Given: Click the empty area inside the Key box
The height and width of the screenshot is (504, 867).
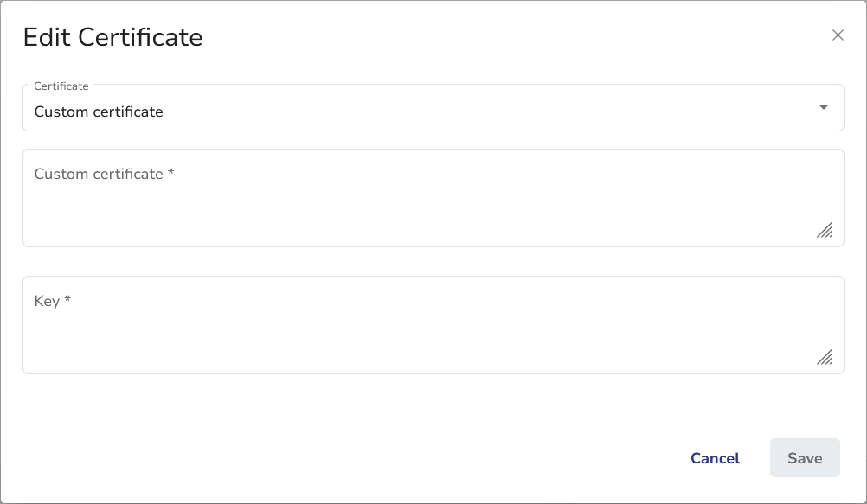Looking at the screenshot, I should tap(433, 341).
